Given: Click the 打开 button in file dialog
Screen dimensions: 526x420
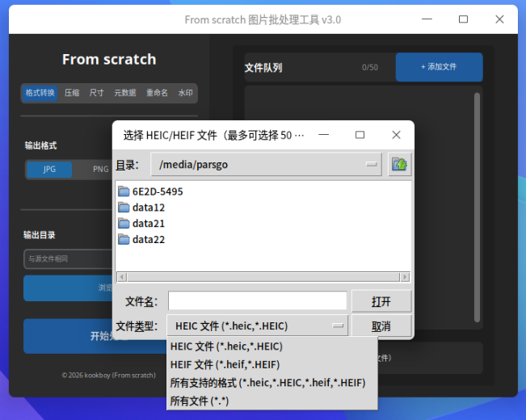Looking at the screenshot, I should (381, 301).
